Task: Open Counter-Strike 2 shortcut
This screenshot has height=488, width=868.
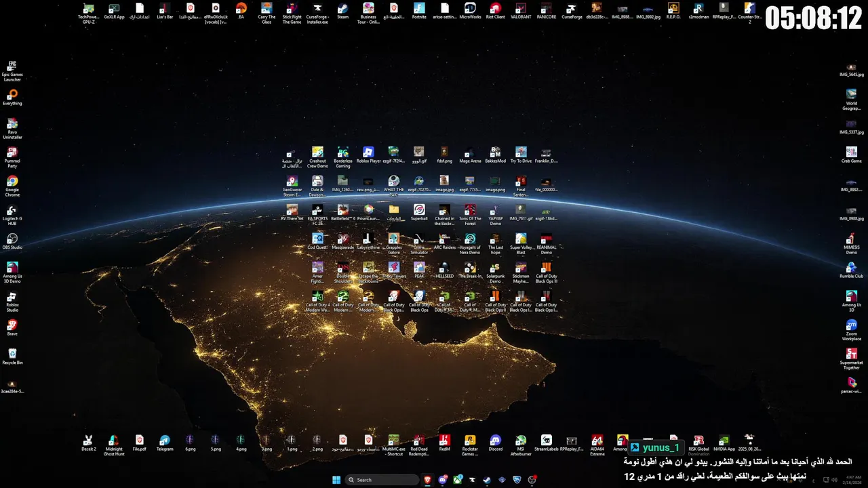Action: [749, 14]
